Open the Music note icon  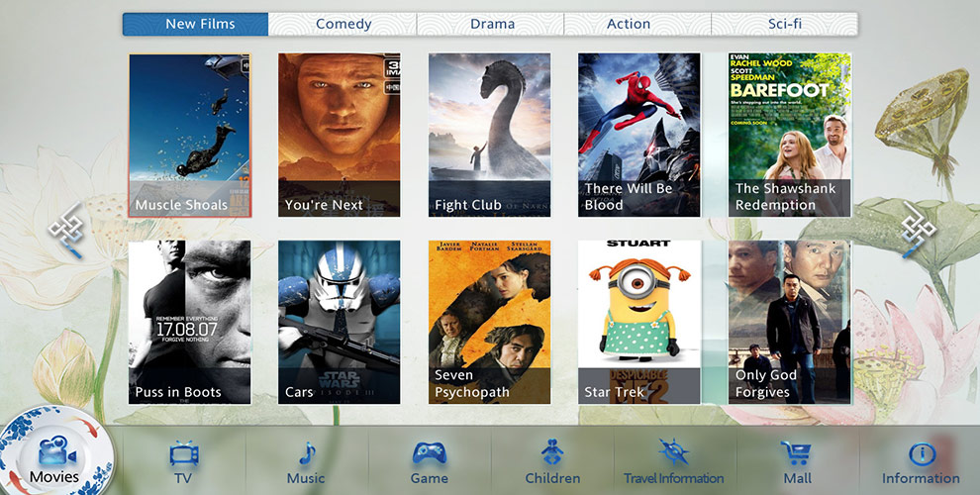coord(306,454)
